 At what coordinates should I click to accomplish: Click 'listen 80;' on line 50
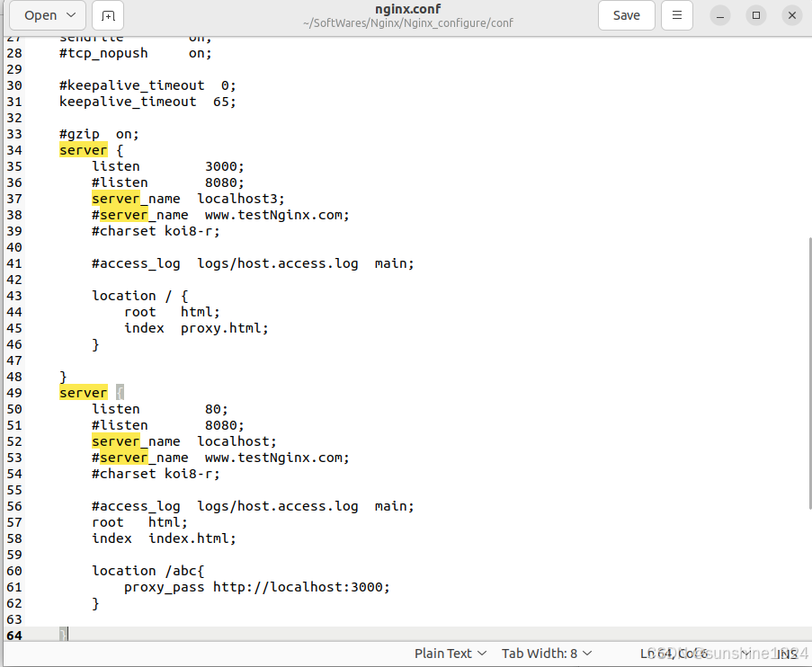click(x=160, y=409)
